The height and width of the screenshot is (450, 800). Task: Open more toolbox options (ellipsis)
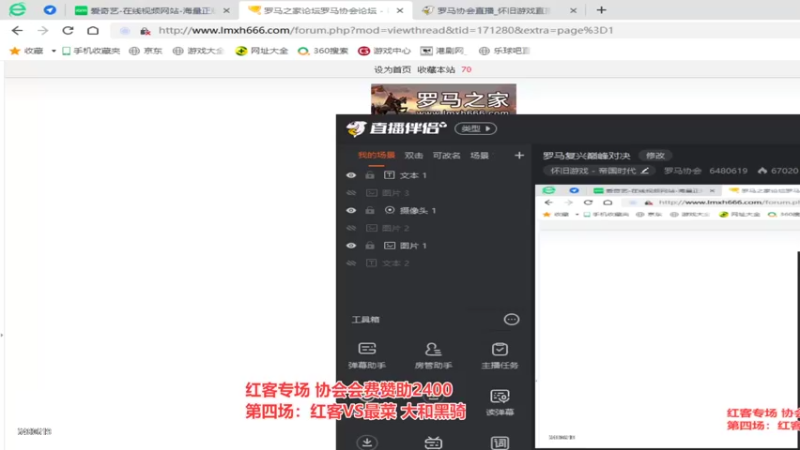(x=511, y=319)
